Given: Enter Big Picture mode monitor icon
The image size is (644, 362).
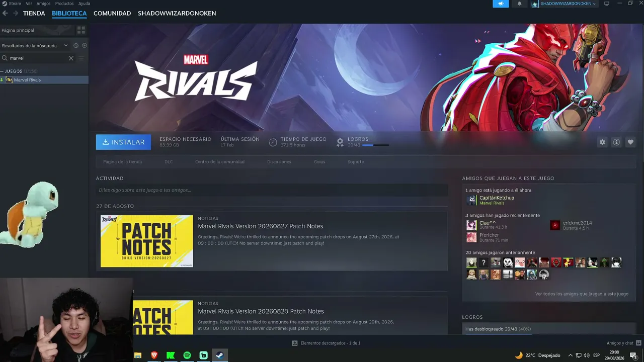Looking at the screenshot, I should tap(607, 4).
